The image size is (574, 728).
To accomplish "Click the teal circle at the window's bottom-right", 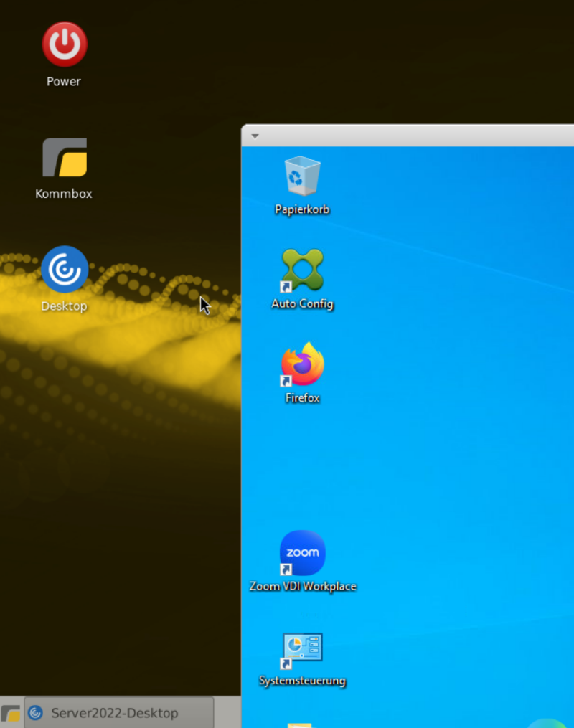I will click(x=551, y=723).
